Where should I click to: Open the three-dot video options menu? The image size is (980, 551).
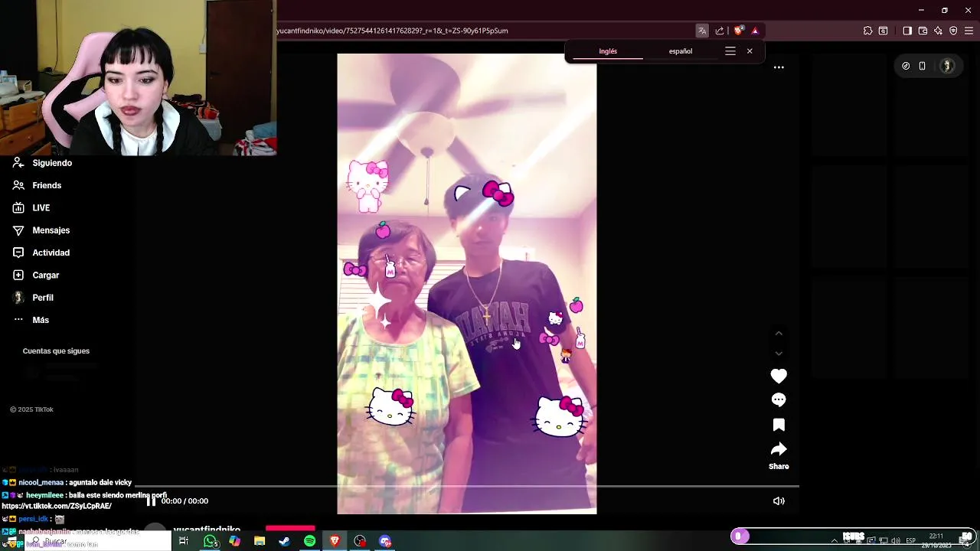click(779, 67)
